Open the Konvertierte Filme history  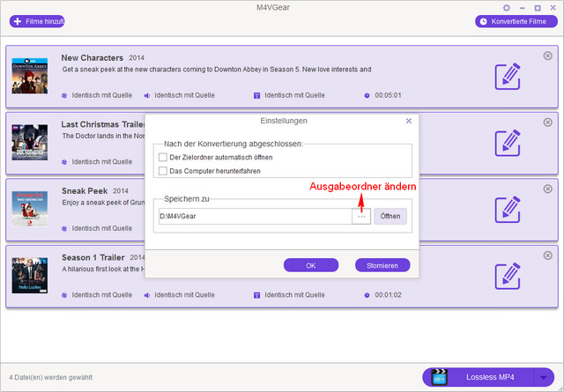[516, 21]
